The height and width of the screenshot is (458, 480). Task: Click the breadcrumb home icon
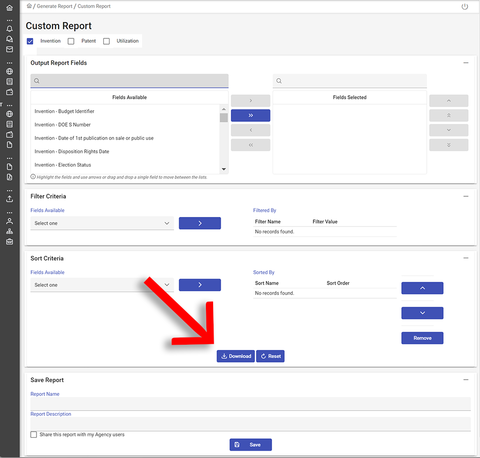coord(29,6)
